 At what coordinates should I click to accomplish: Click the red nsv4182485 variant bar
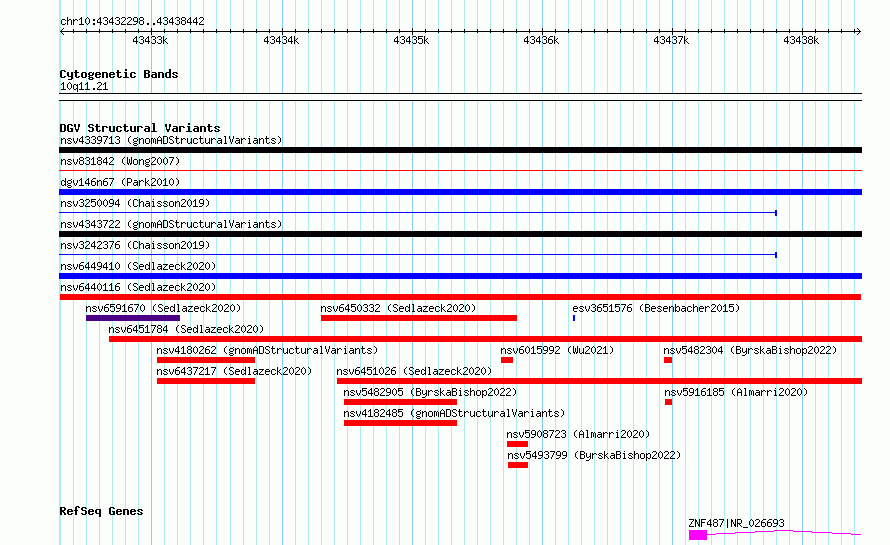coord(400,423)
